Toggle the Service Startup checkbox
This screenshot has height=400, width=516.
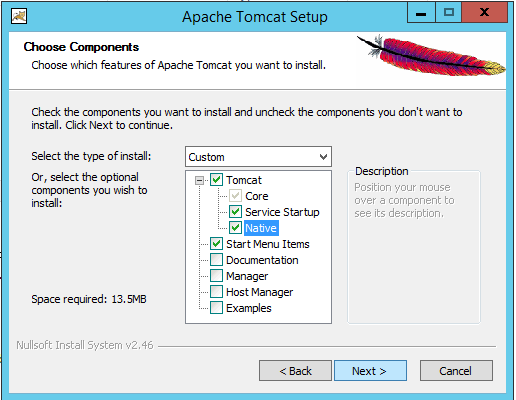pos(235,212)
